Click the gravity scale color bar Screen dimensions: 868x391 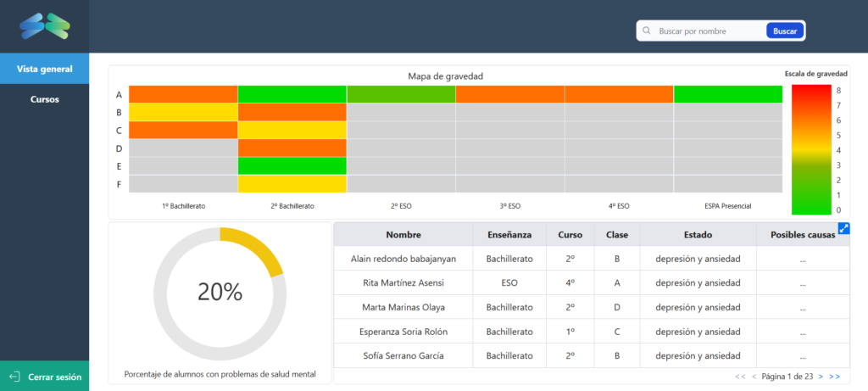tap(811, 149)
